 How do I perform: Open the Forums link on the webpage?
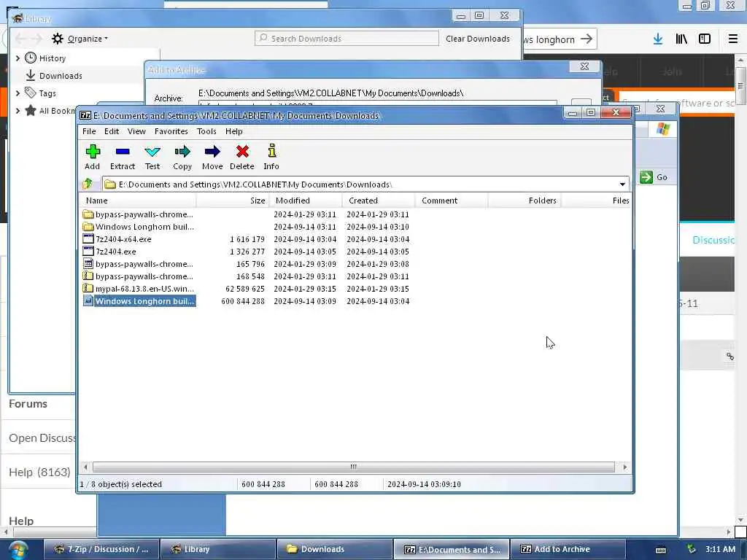pos(28,404)
